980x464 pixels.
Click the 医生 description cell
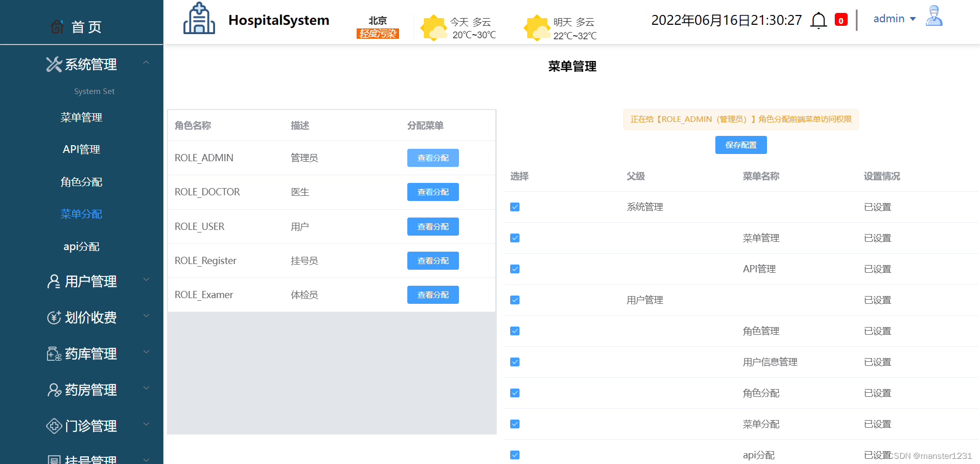point(300,192)
